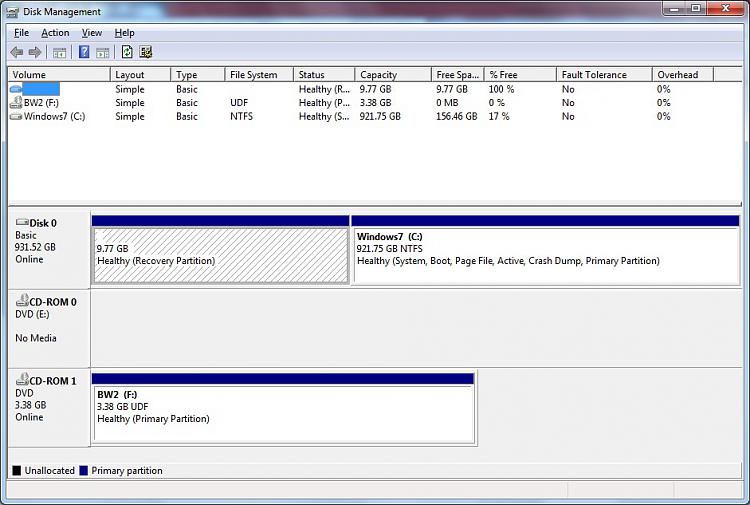Select the BW2 (F:) DVD volume icon
Image resolution: width=750 pixels, height=505 pixels.
(16, 102)
